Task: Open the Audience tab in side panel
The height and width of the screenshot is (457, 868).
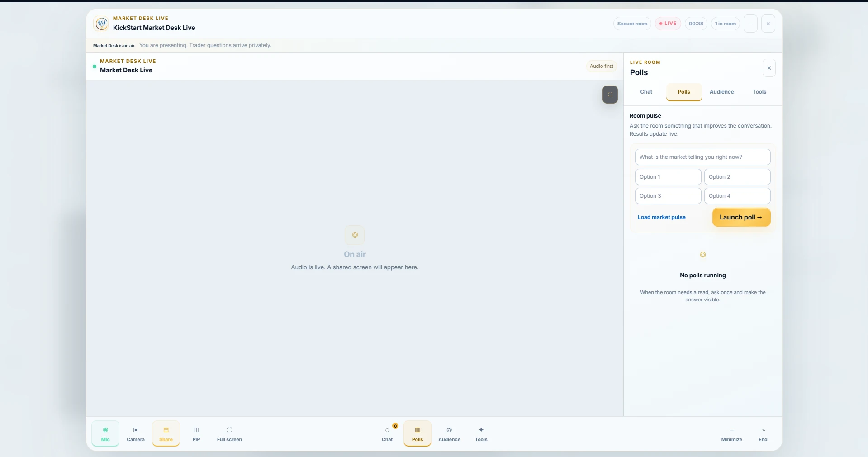Action: [x=722, y=92]
